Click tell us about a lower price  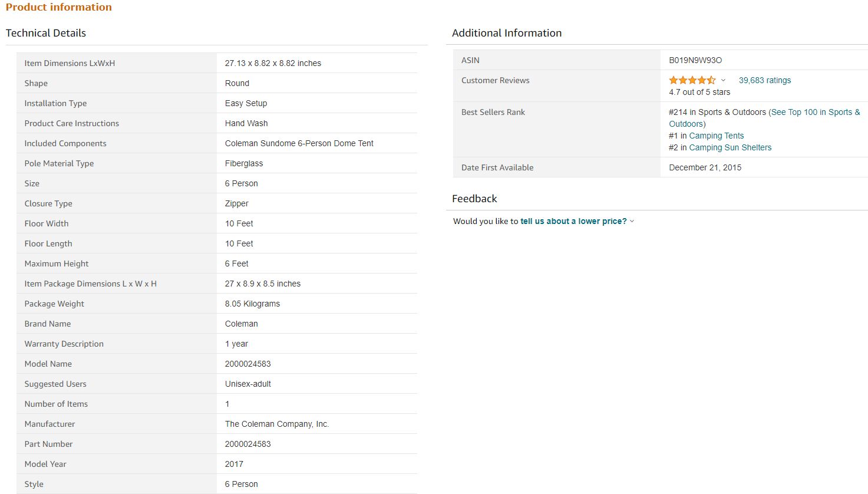[573, 221]
